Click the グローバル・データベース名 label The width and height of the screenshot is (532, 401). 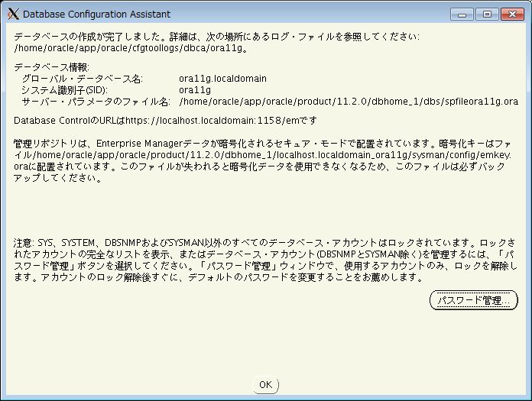82,79
